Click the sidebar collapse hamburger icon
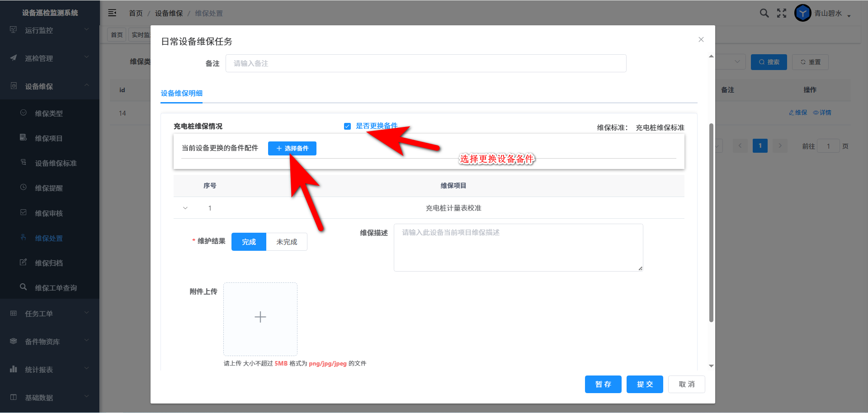Image resolution: width=868 pixels, height=413 pixels. pyautogui.click(x=112, y=13)
